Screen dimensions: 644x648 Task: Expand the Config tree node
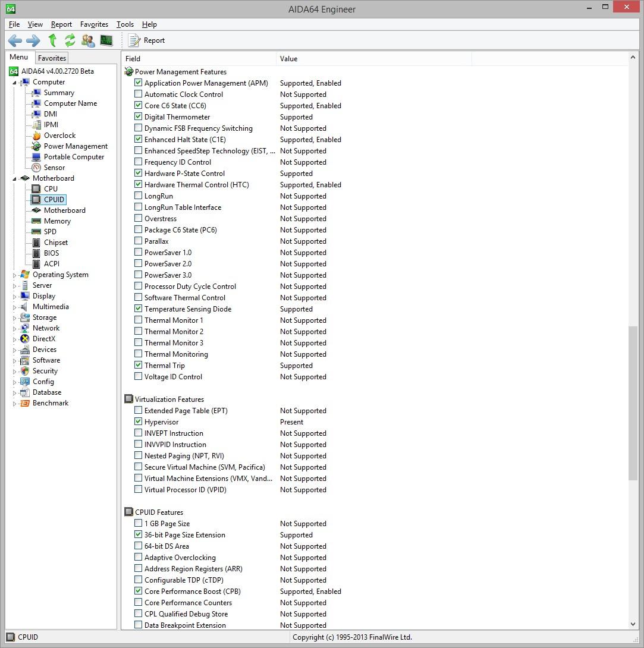coord(14,382)
